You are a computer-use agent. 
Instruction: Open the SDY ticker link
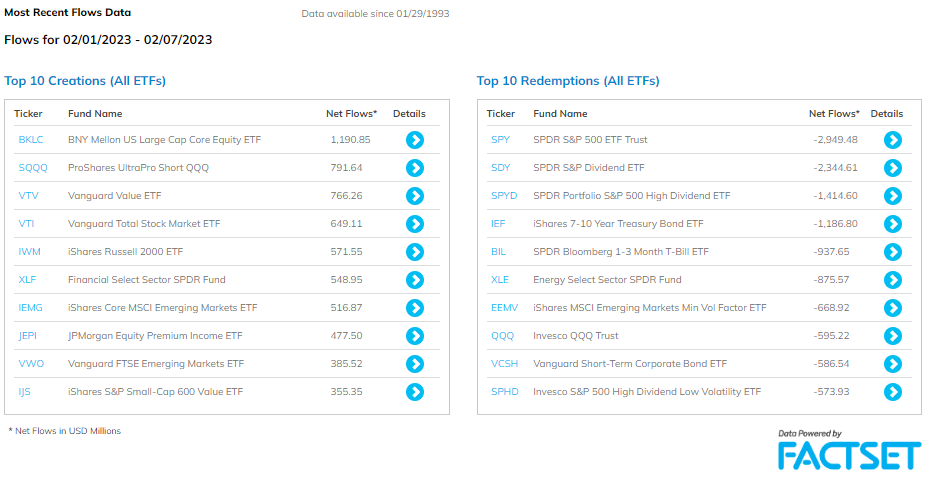(501, 167)
